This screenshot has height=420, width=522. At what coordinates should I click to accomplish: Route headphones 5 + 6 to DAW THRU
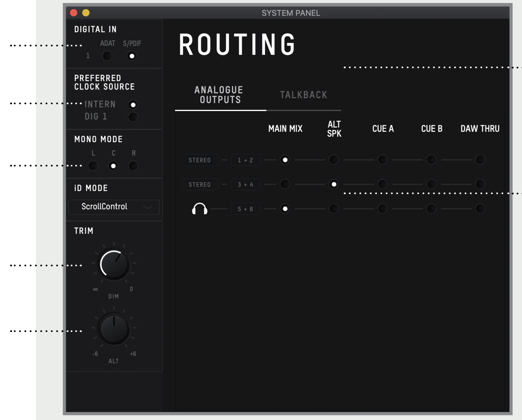pyautogui.click(x=480, y=208)
